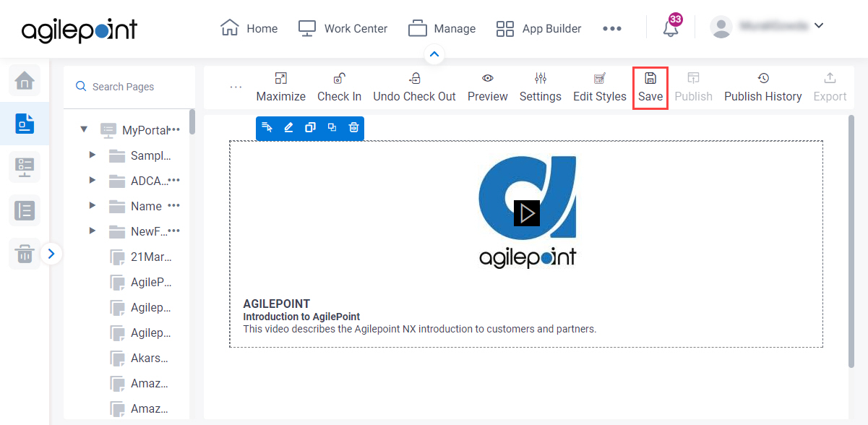Expand the ADCA... folder node
Screen dimensions: 868x425
92,181
